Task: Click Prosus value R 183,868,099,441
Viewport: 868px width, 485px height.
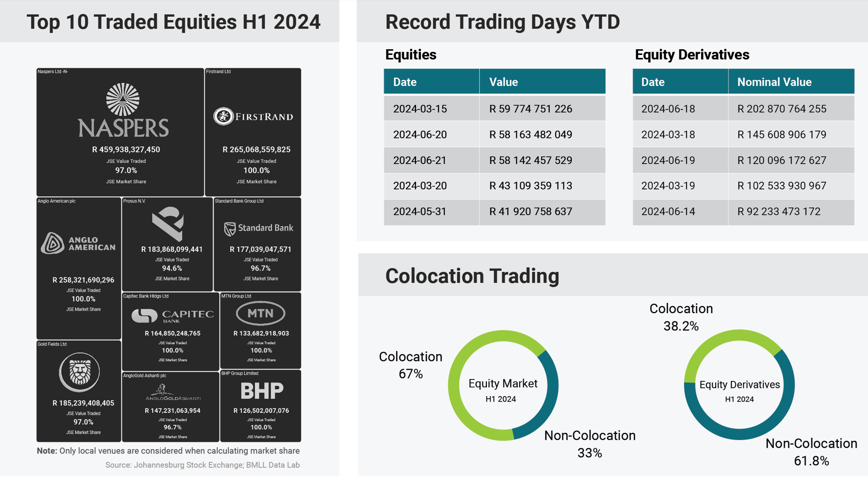Action: click(x=172, y=249)
